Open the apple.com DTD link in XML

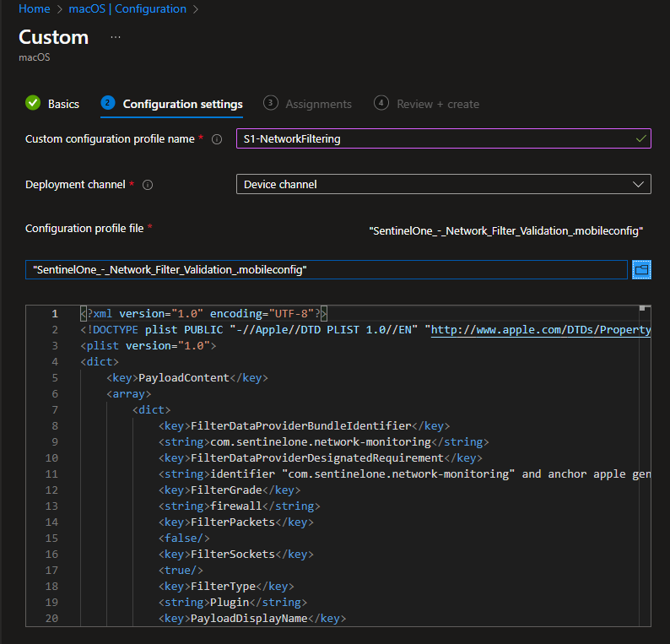tap(540, 330)
